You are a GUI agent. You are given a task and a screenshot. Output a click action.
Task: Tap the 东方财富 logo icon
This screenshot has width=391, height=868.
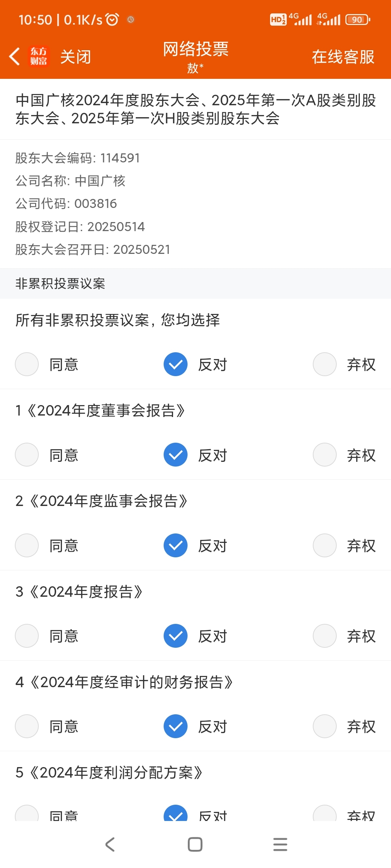(39, 57)
